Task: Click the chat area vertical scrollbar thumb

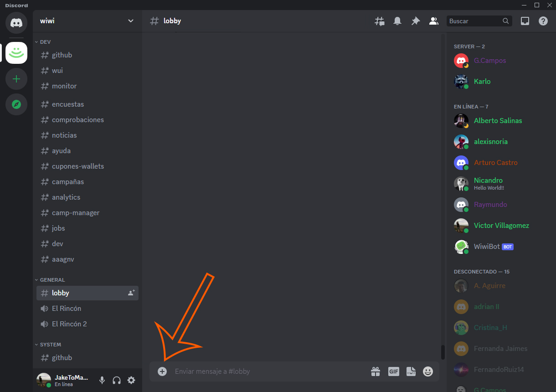Action: tap(443, 352)
